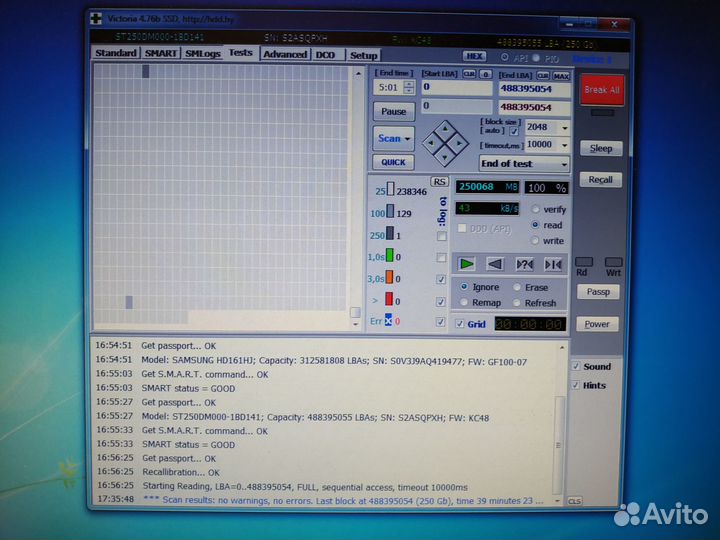The height and width of the screenshot is (540, 720).
Task: Click the right arrow of the navigation diamond
Action: coord(459,143)
